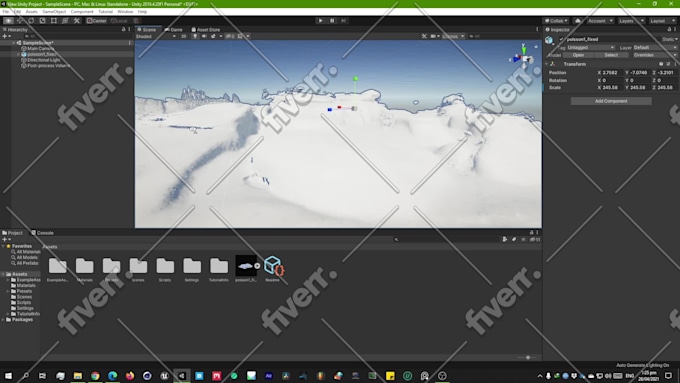Toggle scene lighting bulb icon

click(x=195, y=36)
